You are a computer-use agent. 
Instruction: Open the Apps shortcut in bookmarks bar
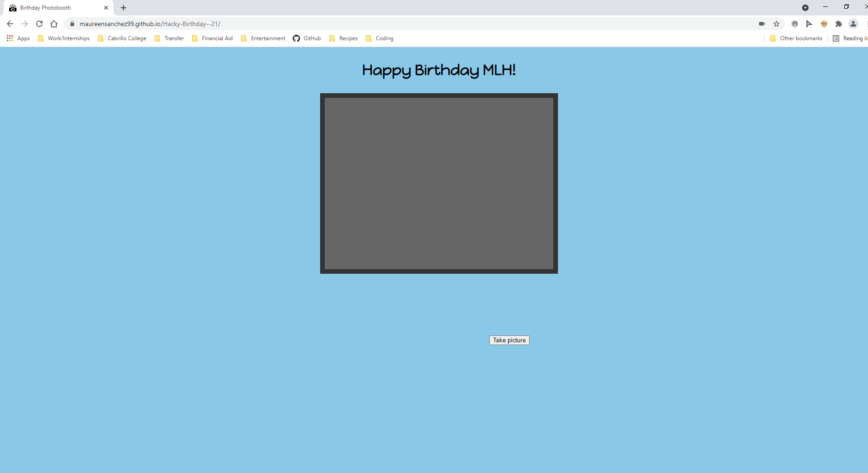tap(18, 38)
